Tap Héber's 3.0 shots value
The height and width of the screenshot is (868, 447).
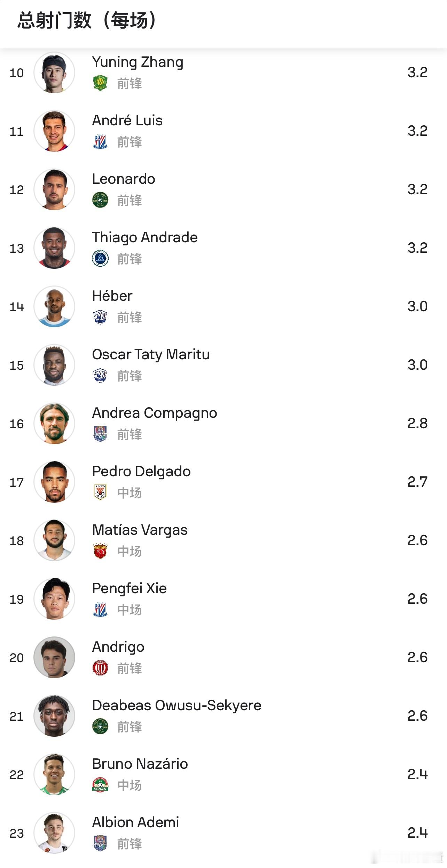click(x=417, y=306)
